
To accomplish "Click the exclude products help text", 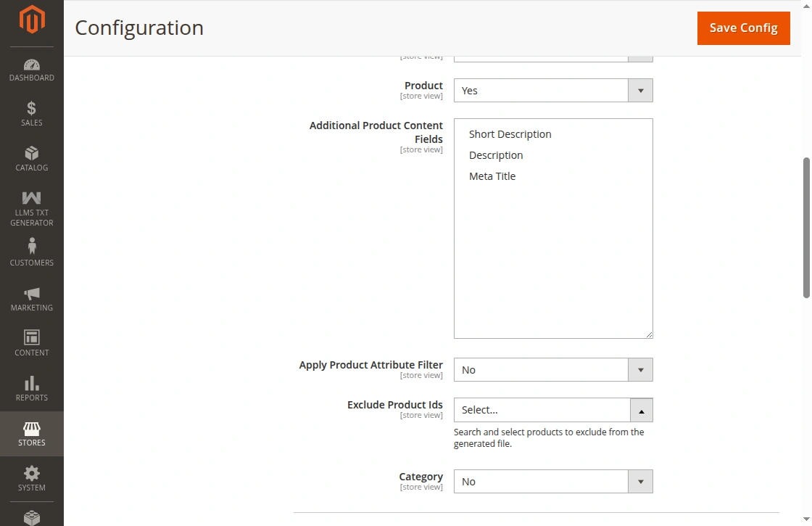I will coord(549,438).
